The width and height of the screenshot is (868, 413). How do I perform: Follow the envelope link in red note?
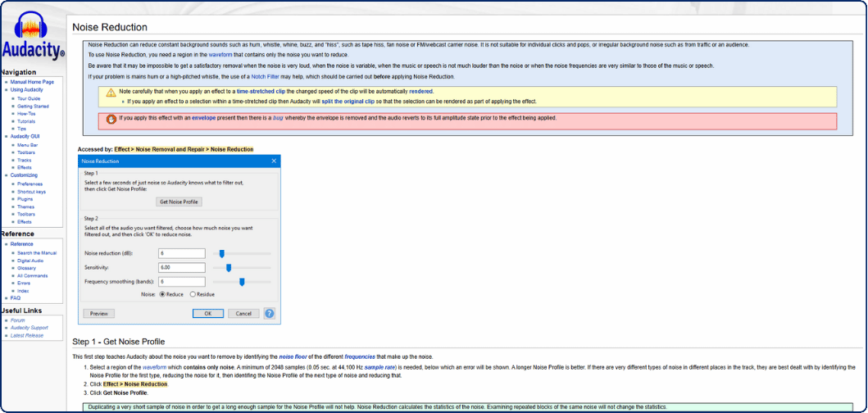204,118
